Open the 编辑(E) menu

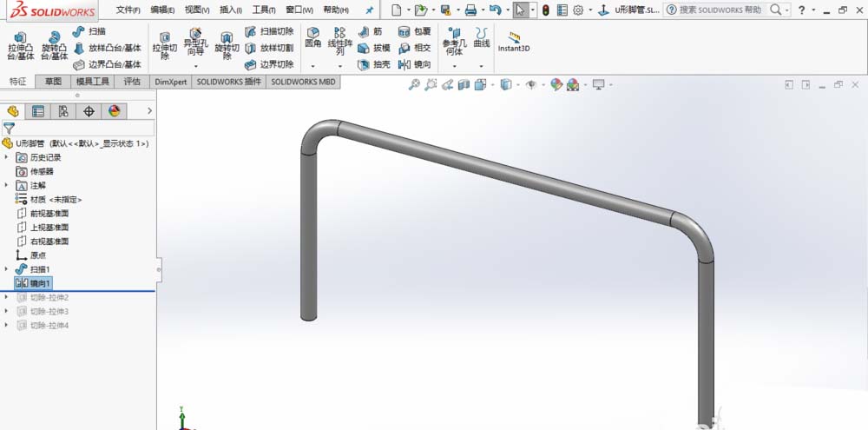(163, 10)
